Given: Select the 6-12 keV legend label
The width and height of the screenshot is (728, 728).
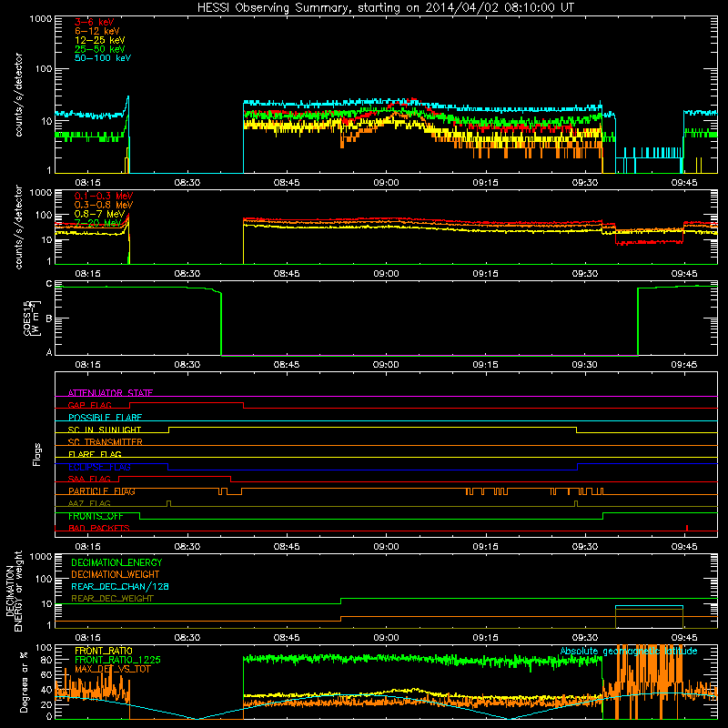Looking at the screenshot, I should (x=97, y=31).
